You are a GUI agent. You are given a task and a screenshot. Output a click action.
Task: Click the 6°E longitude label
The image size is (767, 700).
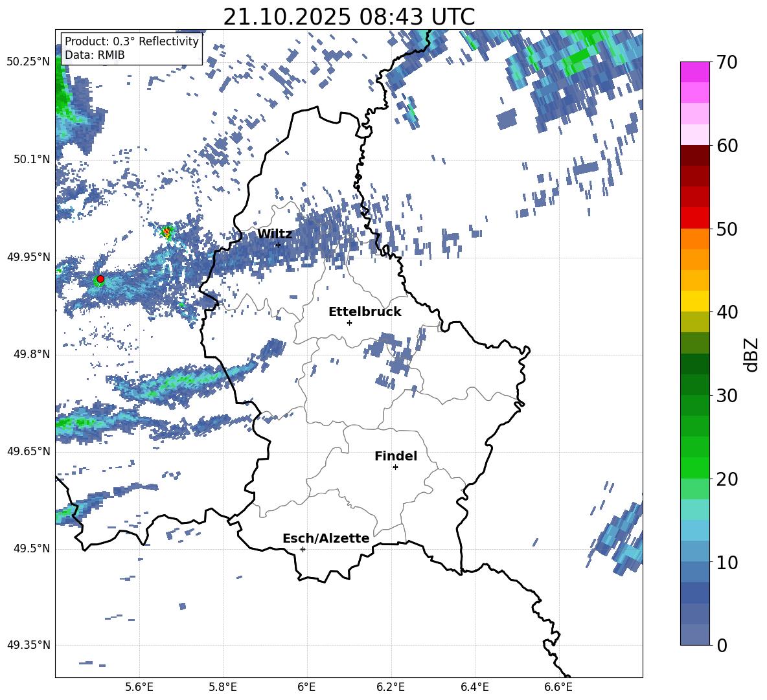(306, 688)
